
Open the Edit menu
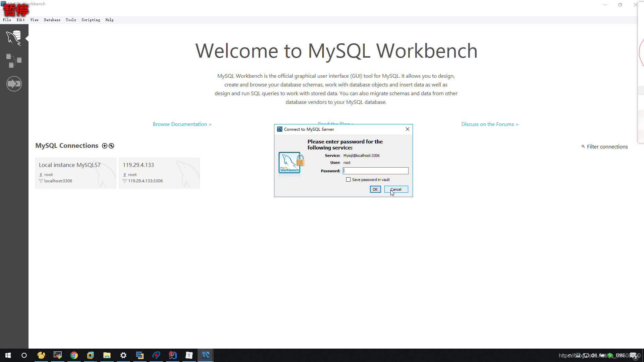point(20,20)
